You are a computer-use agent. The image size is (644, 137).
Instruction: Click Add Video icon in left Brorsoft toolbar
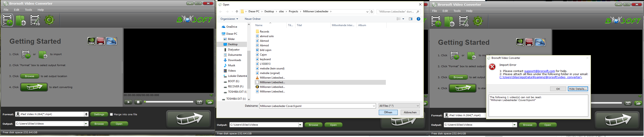click(7, 20)
